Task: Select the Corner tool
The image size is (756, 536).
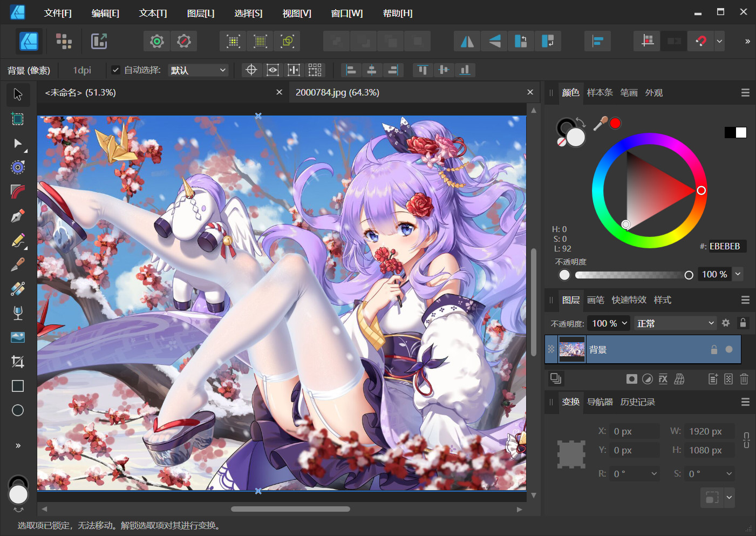Action: pos(18,192)
